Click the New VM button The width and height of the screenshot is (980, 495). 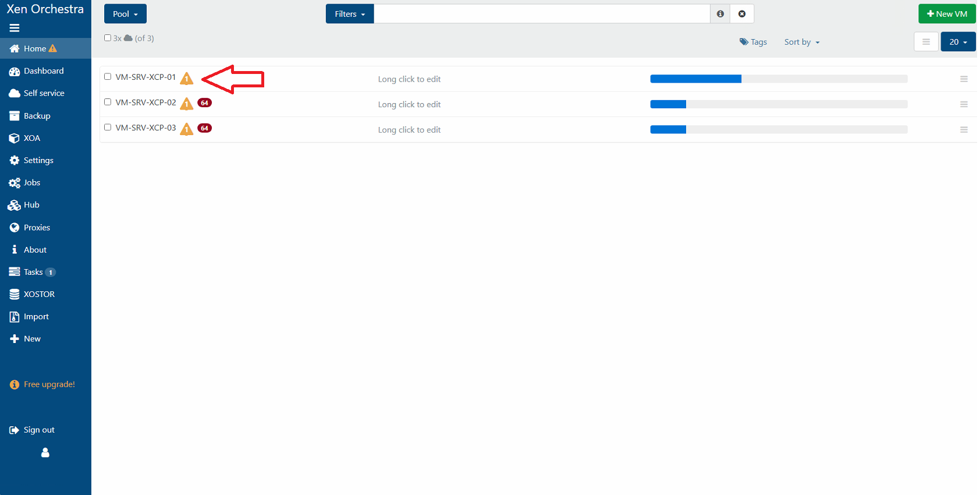tap(947, 14)
